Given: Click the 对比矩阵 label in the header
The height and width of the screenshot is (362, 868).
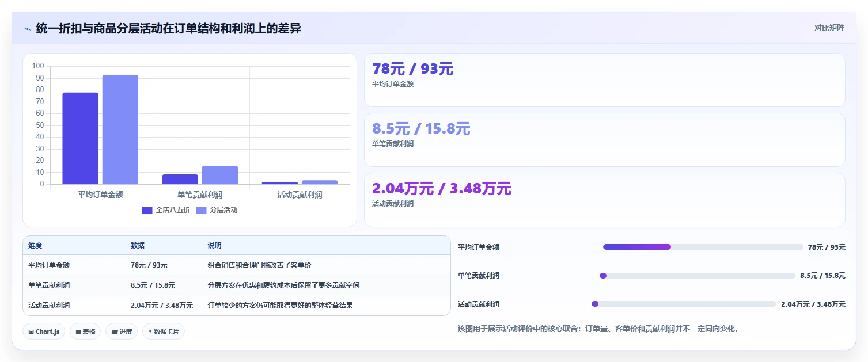Looking at the screenshot, I should [829, 28].
